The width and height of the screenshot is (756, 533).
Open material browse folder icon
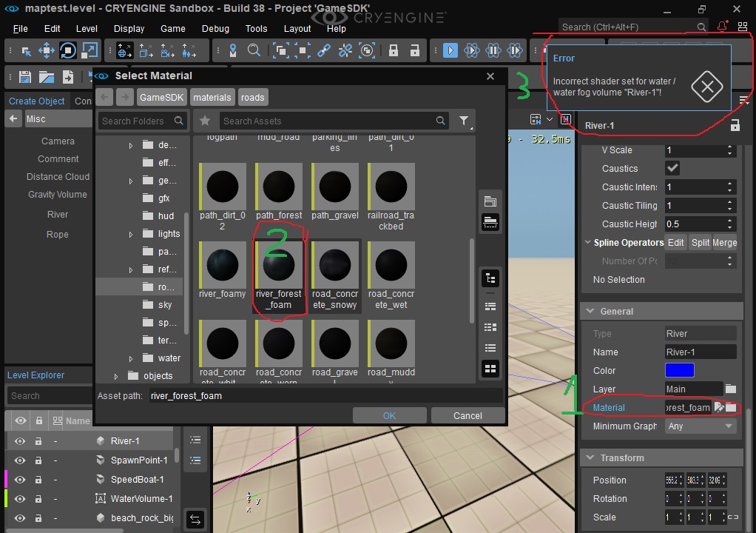pyautogui.click(x=732, y=407)
